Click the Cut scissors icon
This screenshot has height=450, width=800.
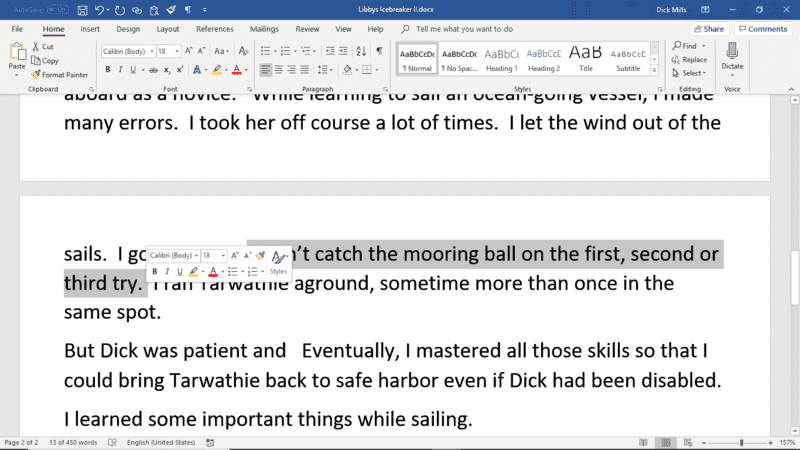(42, 47)
